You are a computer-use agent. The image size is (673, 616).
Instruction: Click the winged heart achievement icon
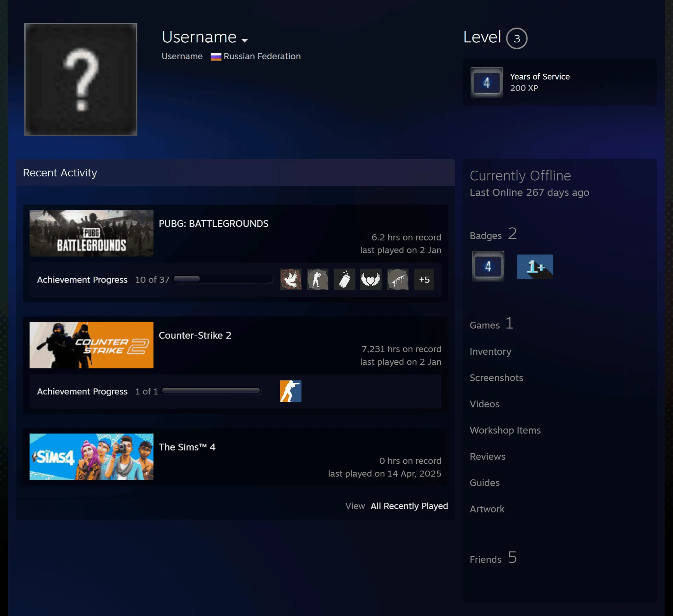pos(371,279)
